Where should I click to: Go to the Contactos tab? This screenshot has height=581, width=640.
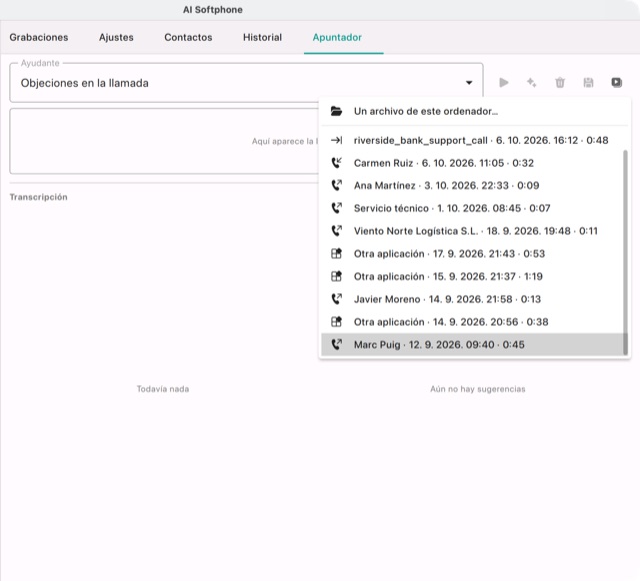click(x=188, y=37)
